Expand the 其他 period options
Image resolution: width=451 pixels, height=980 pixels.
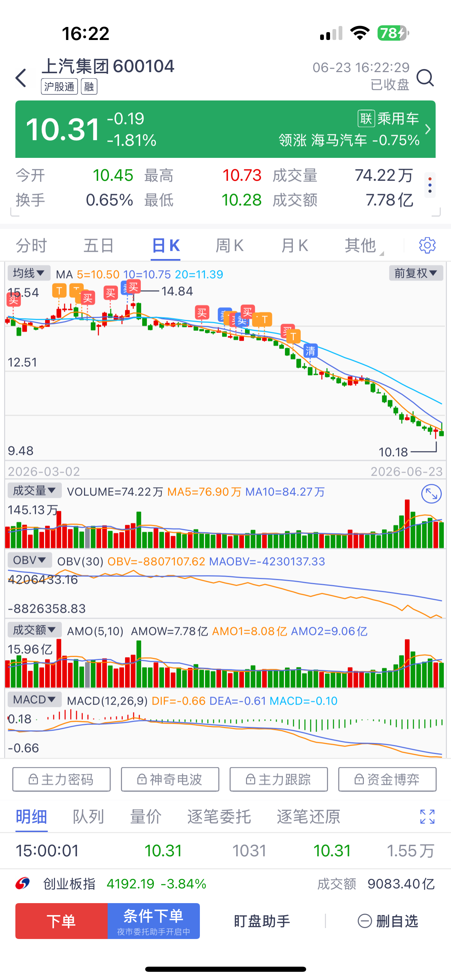tap(364, 245)
